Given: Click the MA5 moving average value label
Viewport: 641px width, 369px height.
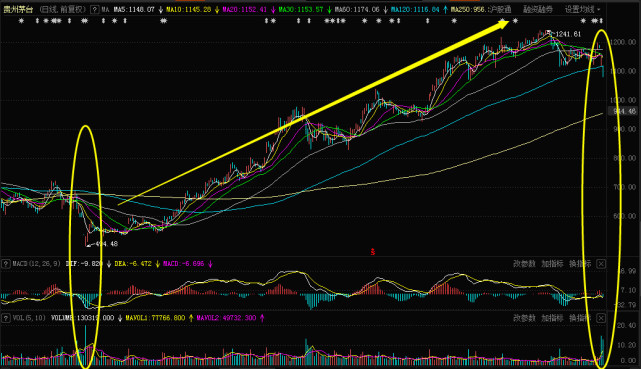Looking at the screenshot, I should point(134,9).
